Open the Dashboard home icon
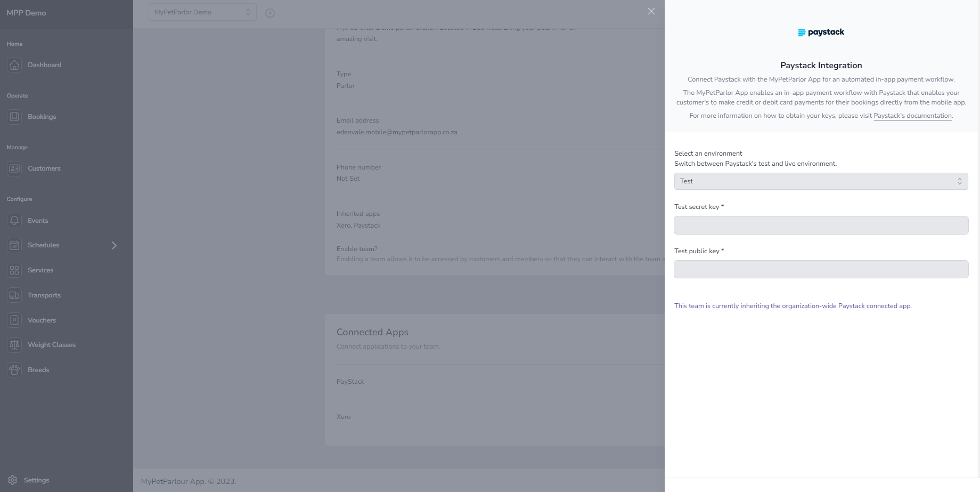980x492 pixels. pyautogui.click(x=14, y=64)
